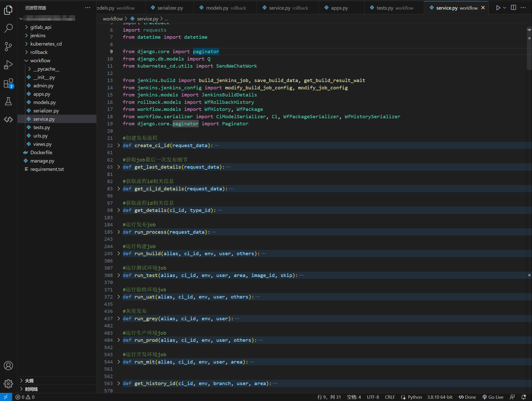Open Dockerfile in the explorer
Image resolution: width=532 pixels, height=401 pixels.
[x=57, y=152]
